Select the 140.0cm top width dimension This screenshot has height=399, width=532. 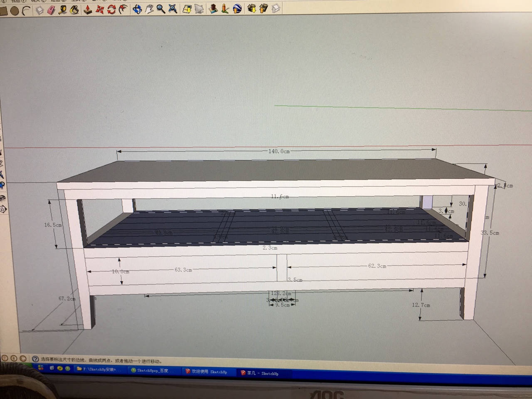click(279, 151)
